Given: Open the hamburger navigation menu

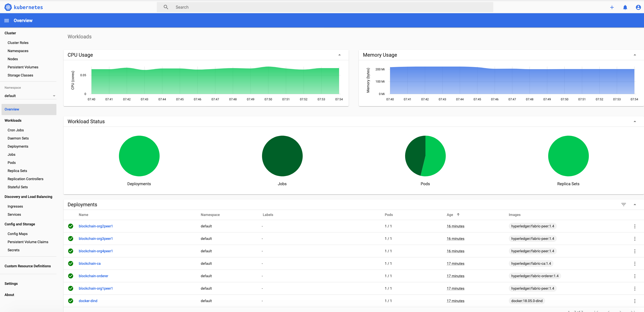Looking at the screenshot, I should tap(7, 21).
